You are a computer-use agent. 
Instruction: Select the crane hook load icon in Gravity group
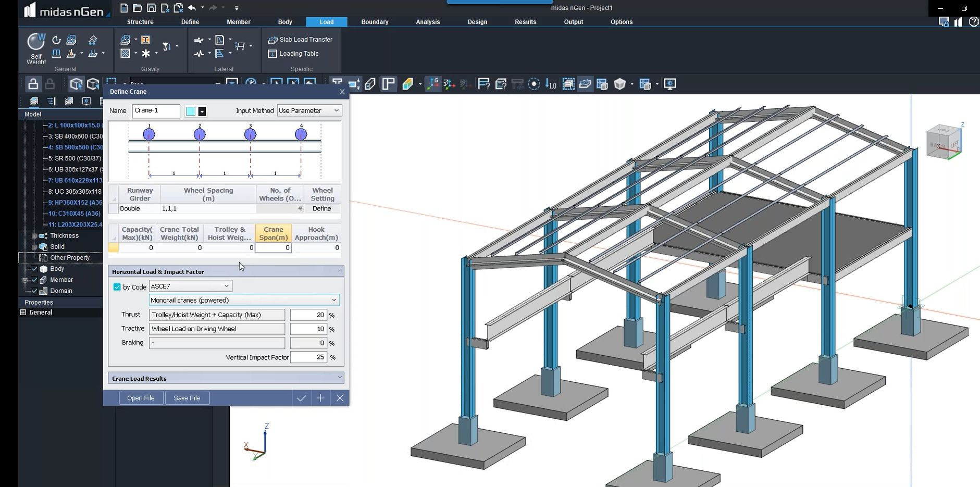point(167,47)
